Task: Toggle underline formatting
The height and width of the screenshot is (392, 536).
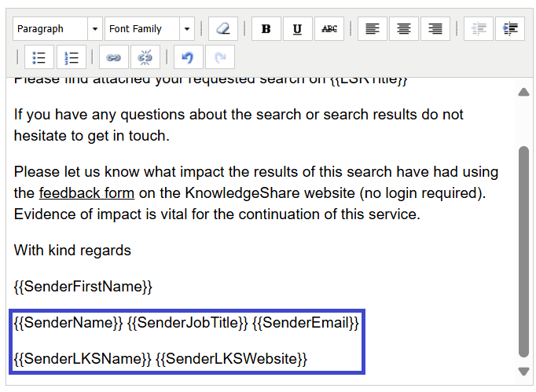Action: tap(297, 29)
